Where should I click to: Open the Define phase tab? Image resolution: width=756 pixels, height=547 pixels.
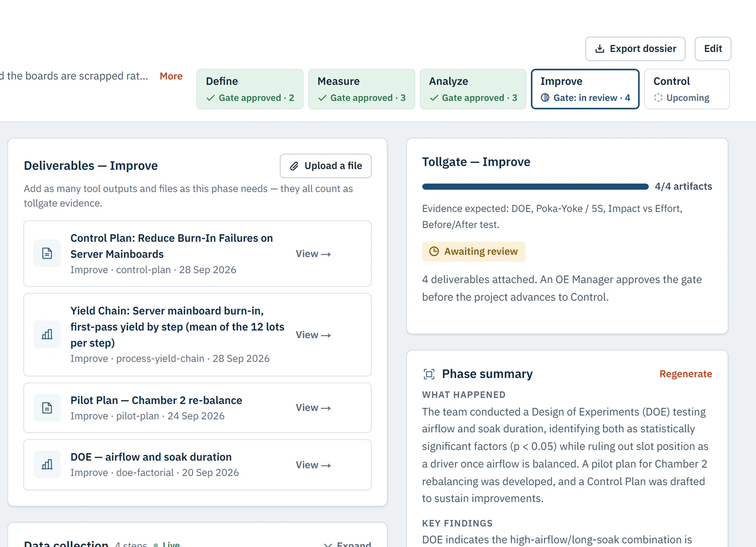click(250, 89)
